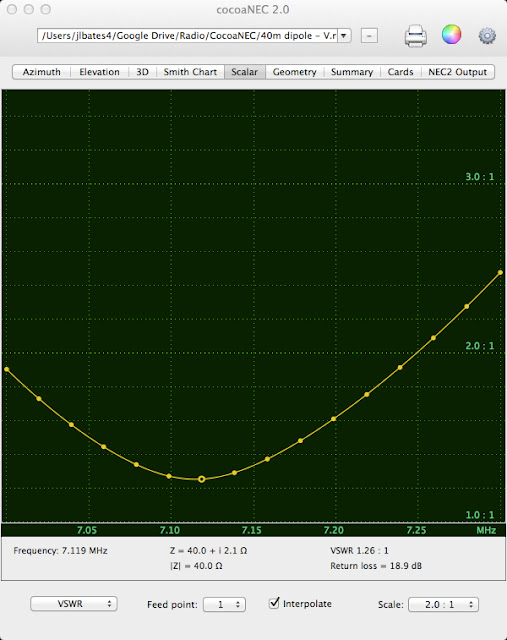This screenshot has width=507, height=640.
Task: Click the 1.0 : 1 scale label
Action: click(480, 515)
